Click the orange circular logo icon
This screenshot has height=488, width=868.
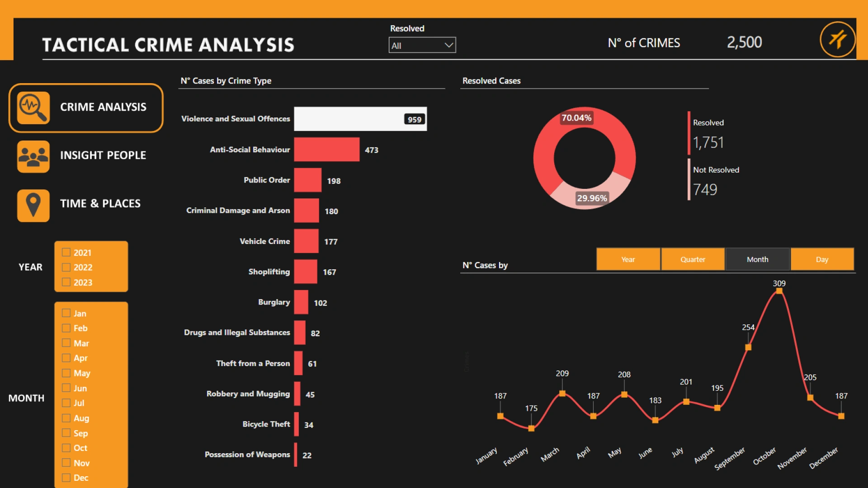click(x=837, y=39)
